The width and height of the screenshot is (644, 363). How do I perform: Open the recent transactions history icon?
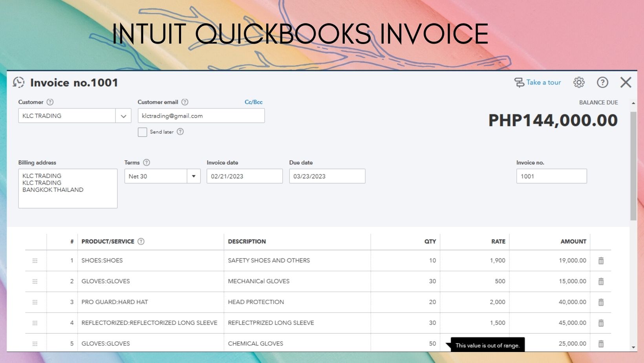18,82
